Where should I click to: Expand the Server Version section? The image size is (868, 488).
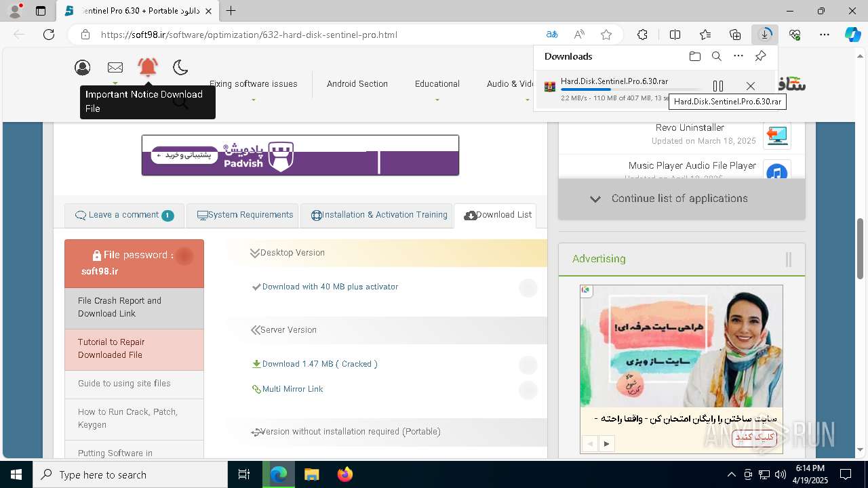387,330
